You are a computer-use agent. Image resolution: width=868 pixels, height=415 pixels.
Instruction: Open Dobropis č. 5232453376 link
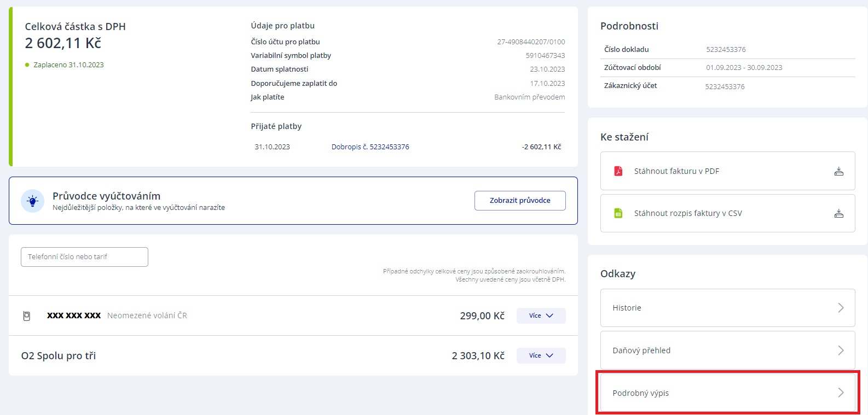(x=370, y=147)
